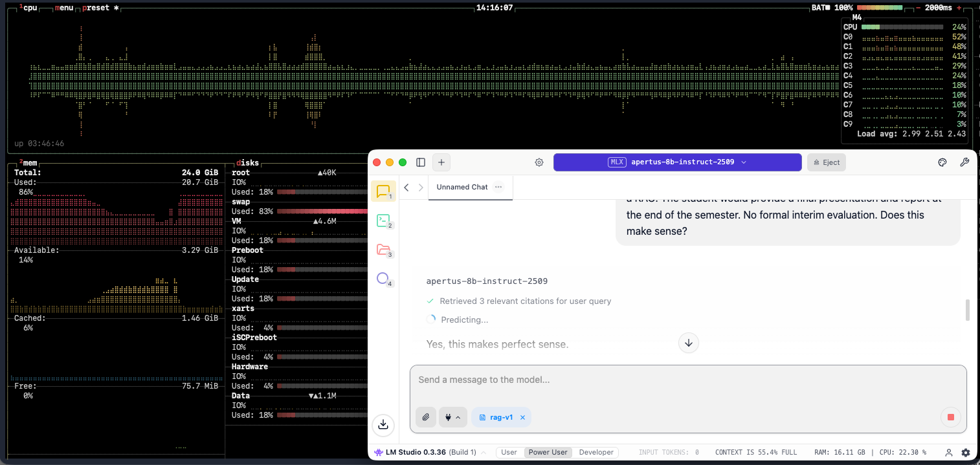This screenshot has height=465, width=980.
Task: Eject the loaded model
Action: click(x=826, y=162)
